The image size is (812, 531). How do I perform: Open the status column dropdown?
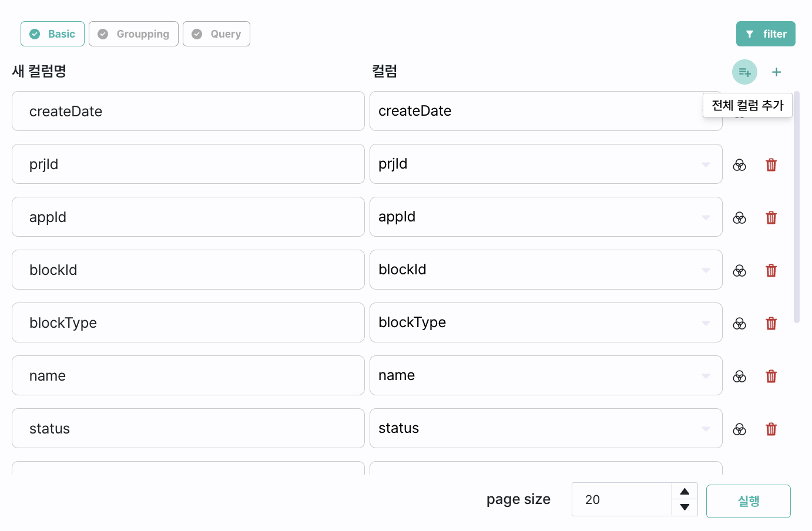point(546,428)
